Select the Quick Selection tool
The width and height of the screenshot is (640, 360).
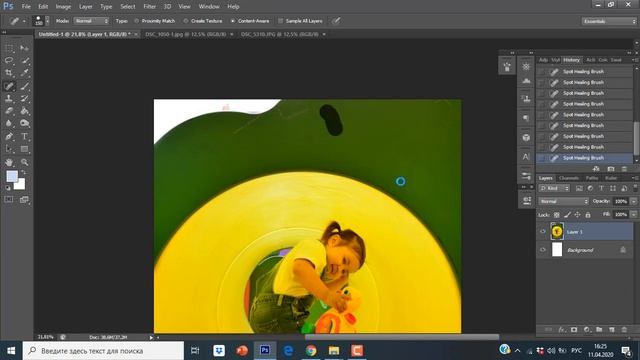pyautogui.click(x=24, y=60)
